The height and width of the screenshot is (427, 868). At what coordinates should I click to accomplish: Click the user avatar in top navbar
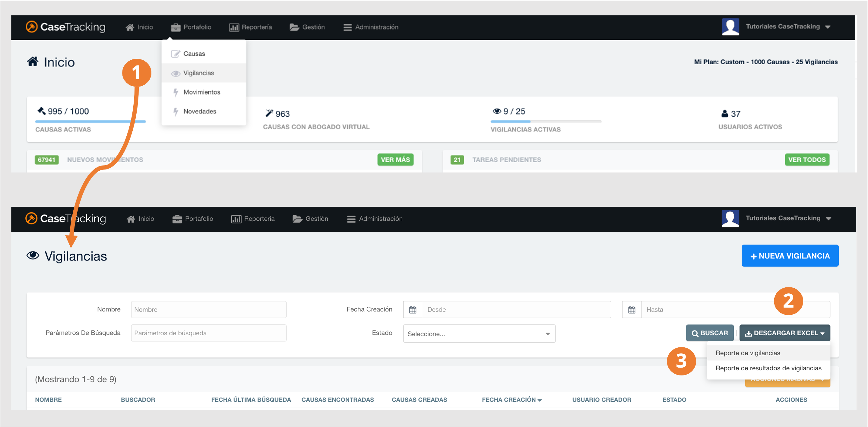tap(730, 27)
